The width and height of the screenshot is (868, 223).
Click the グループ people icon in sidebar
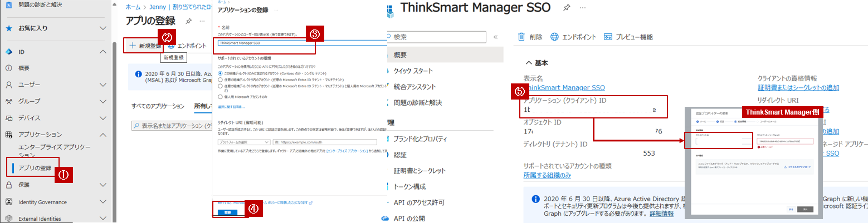click(9, 101)
